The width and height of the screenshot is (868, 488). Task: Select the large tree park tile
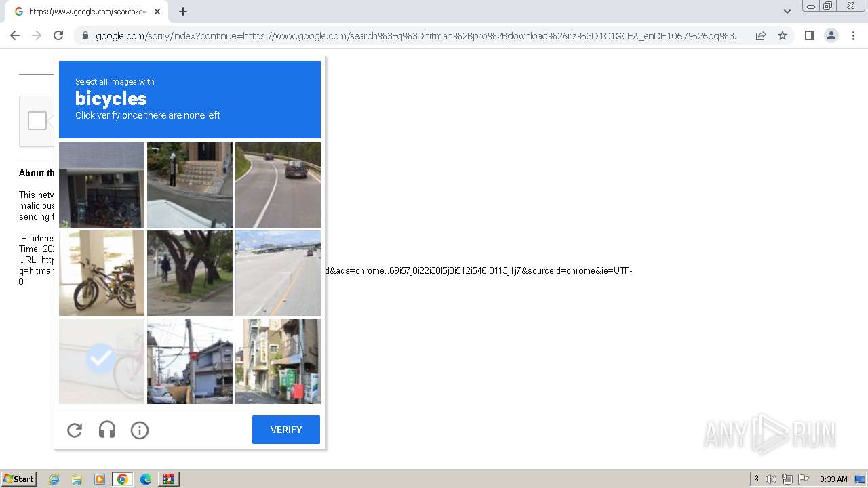point(190,273)
